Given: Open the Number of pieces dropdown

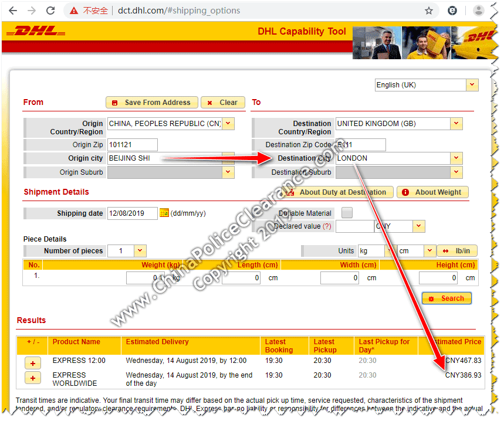Looking at the screenshot, I should pyautogui.click(x=140, y=251).
